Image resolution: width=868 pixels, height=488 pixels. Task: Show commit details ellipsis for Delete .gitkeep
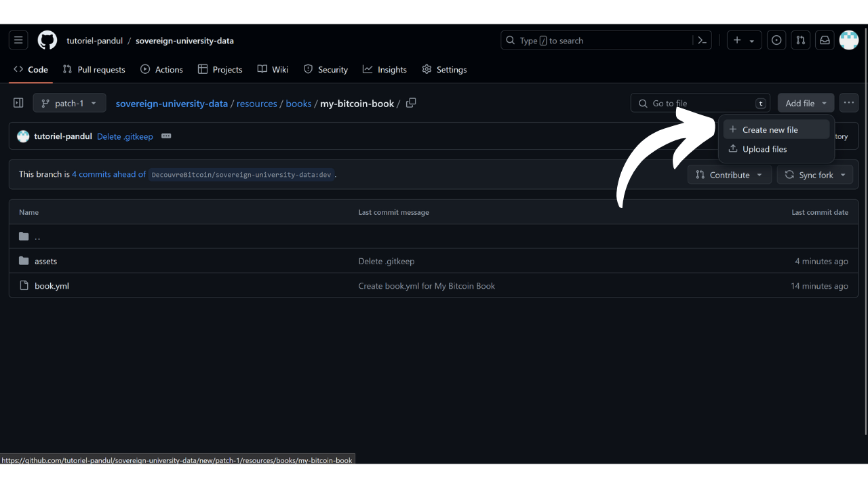point(166,136)
